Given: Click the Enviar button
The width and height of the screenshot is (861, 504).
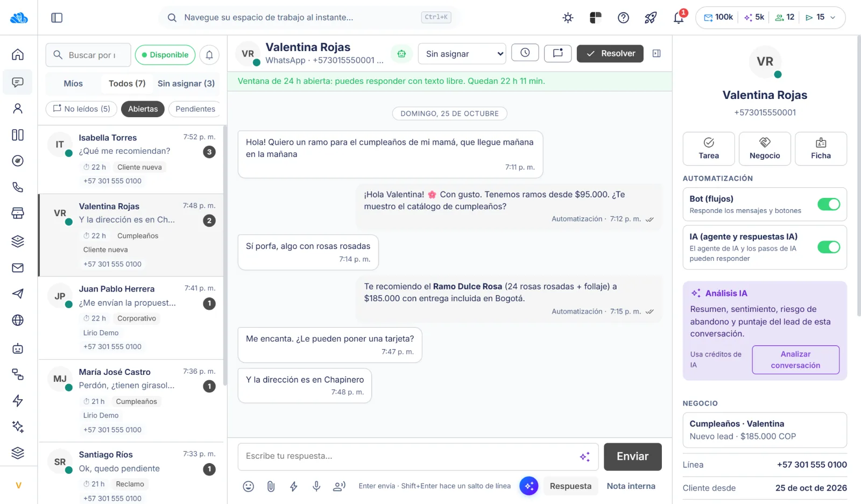Looking at the screenshot, I should (x=633, y=457).
